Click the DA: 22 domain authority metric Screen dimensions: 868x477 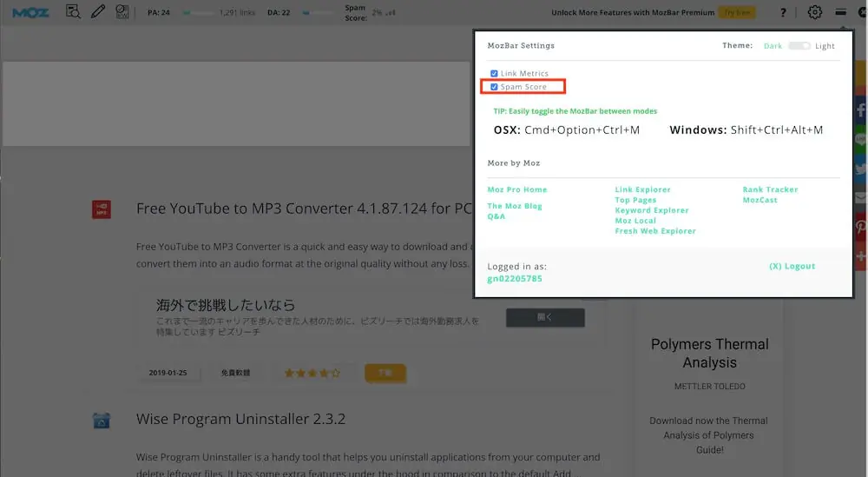tap(279, 12)
